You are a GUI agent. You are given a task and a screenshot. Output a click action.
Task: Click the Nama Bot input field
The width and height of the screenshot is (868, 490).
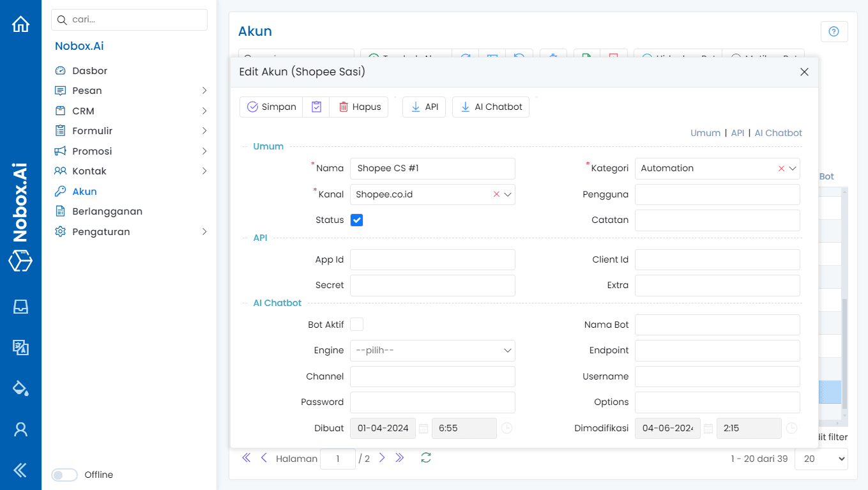coord(717,325)
